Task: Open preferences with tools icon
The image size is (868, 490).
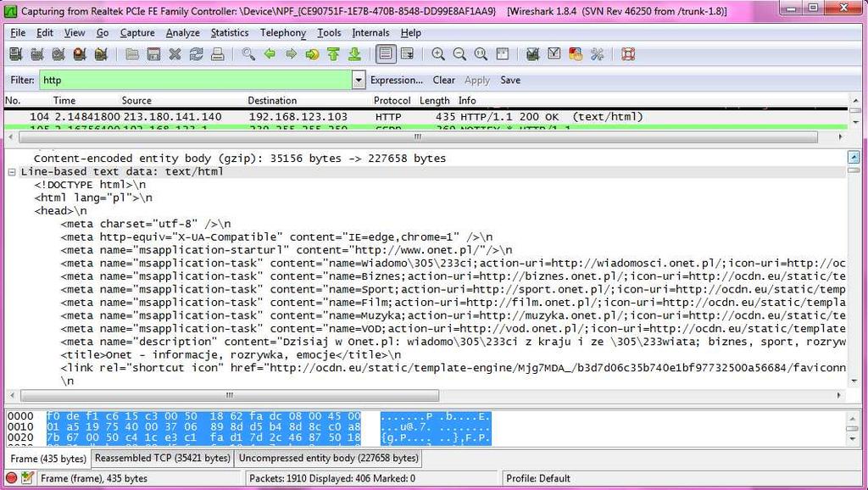Action: click(x=597, y=54)
